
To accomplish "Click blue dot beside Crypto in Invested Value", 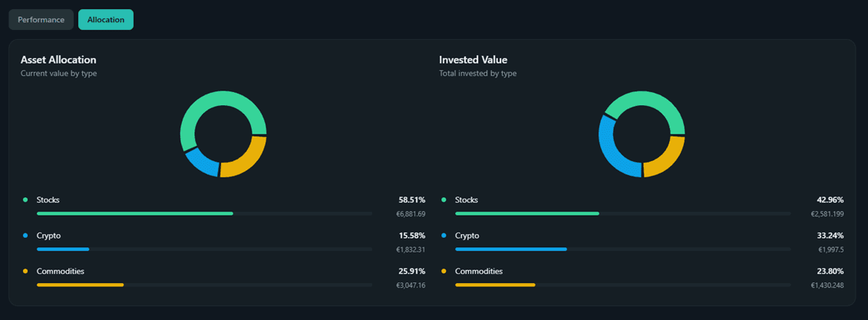I will (x=444, y=236).
